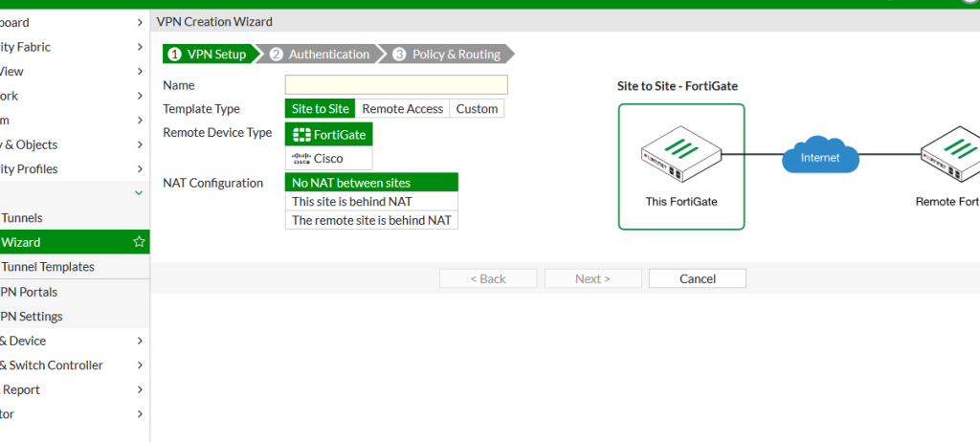980x442 pixels.
Task: Expand the Log & Report chevron
Action: point(140,389)
